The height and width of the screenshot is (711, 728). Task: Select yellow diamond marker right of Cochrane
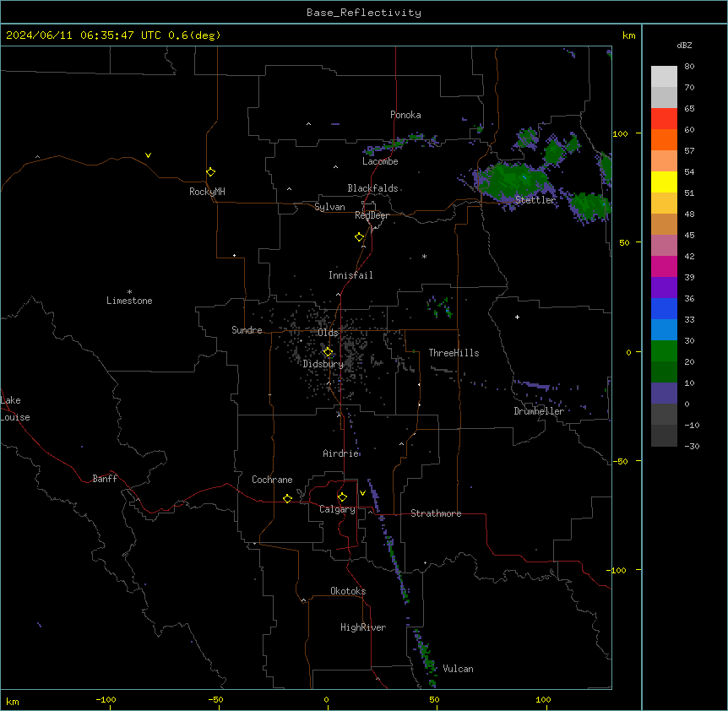pyautogui.click(x=287, y=498)
